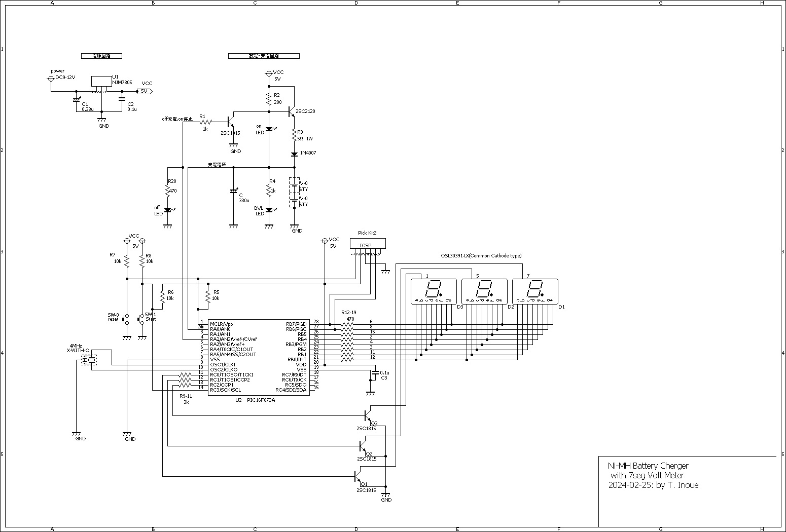Select the R8 10k pull-up resistor
786x532 pixels.
point(142,261)
